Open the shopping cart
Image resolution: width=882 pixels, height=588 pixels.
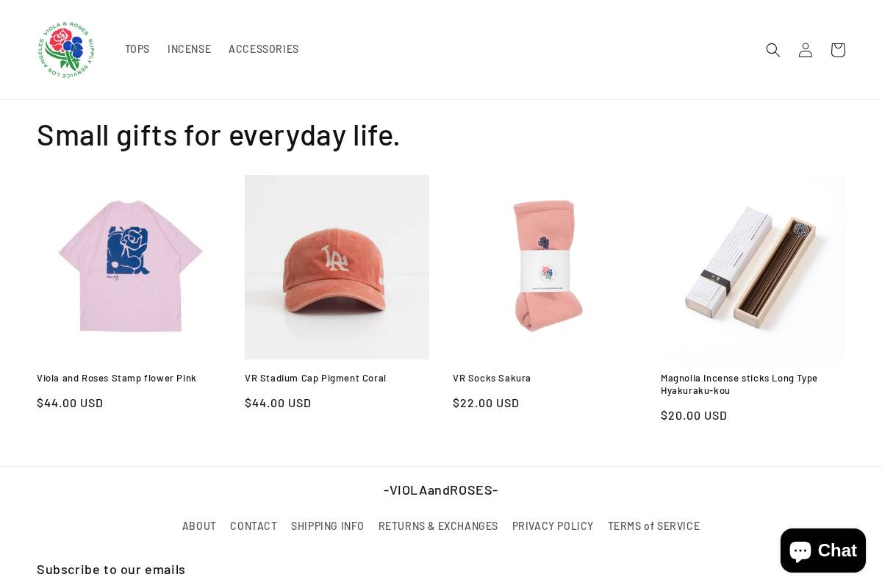[837, 49]
